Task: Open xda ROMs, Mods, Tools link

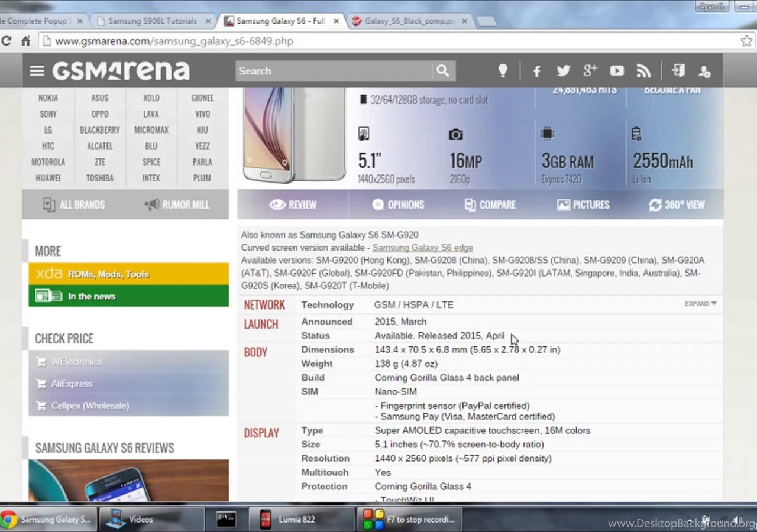Action: coord(128,274)
